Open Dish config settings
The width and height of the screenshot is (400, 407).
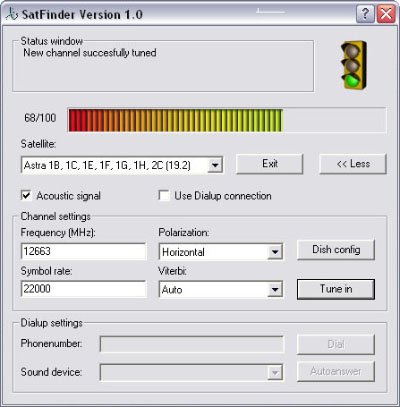coord(336,249)
